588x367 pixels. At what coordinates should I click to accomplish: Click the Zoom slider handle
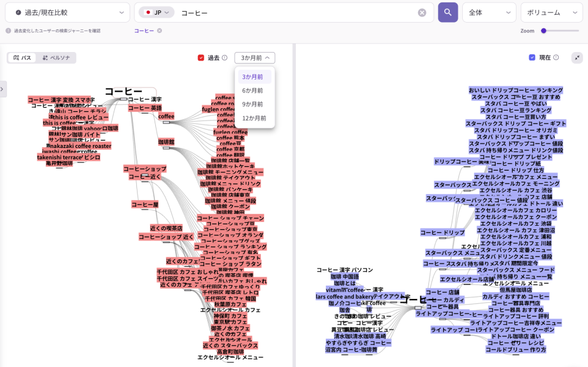(543, 31)
